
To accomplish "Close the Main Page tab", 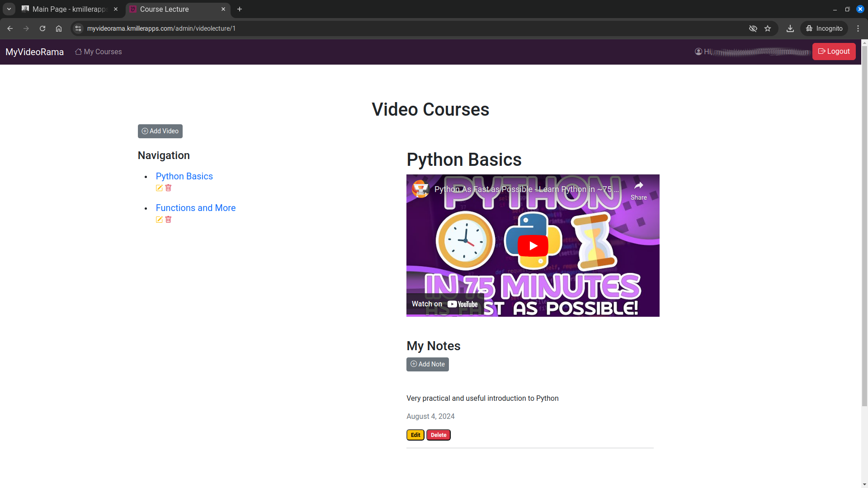I will tap(116, 9).
